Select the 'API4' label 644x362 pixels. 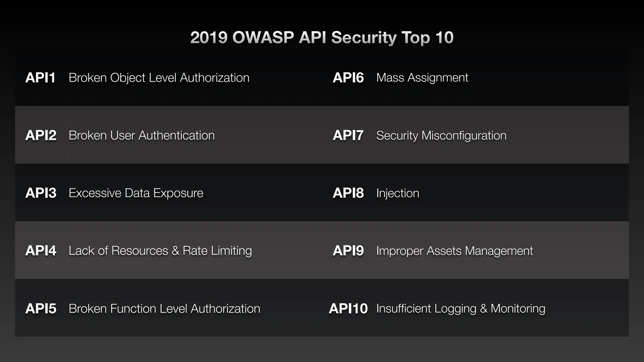[x=41, y=251]
